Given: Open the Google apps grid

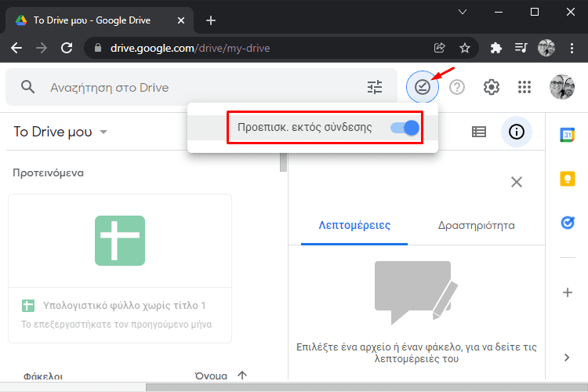Looking at the screenshot, I should [x=524, y=87].
